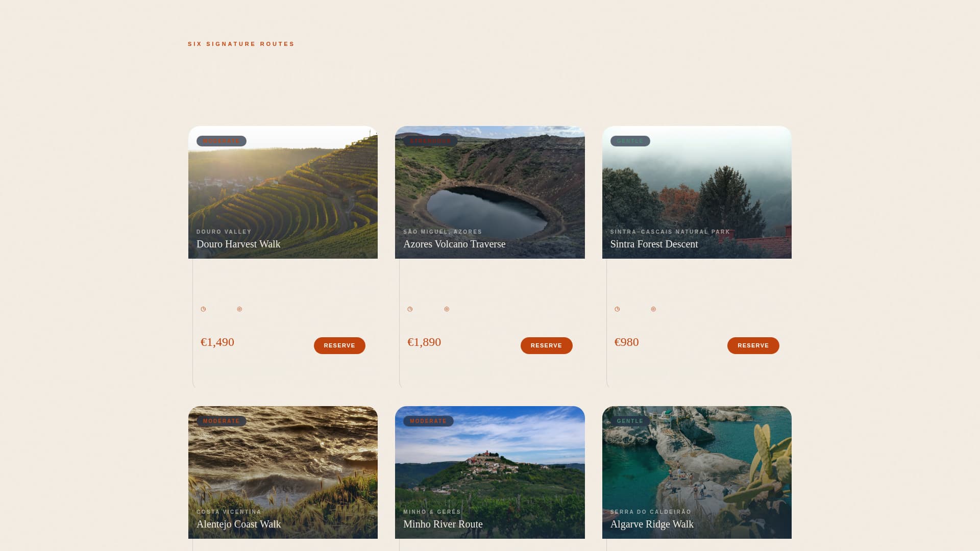The image size is (980, 551).
Task: Click the SIX SIGNATURE ROUTES heading
Action: 241,44
